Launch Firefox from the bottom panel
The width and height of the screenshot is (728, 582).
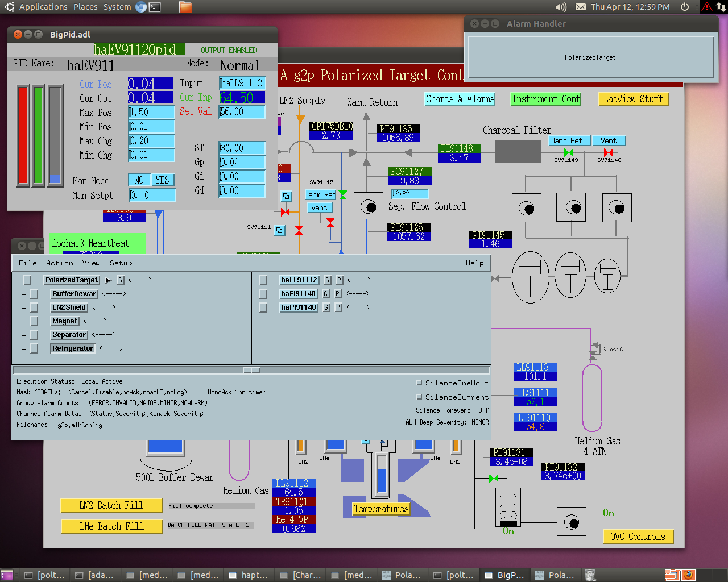(x=688, y=575)
